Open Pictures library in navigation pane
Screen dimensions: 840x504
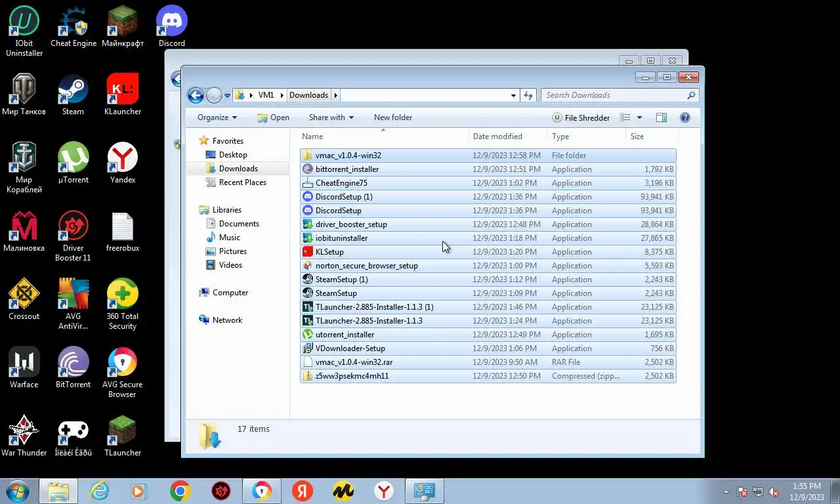coord(233,251)
